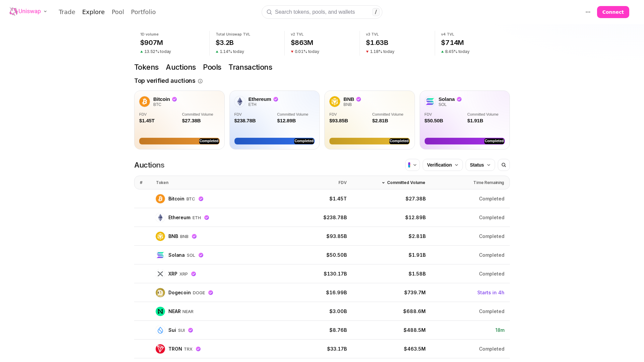Screen dimensions: 644x362
Task: Open the Portfolio nav item
Action: (x=143, y=12)
